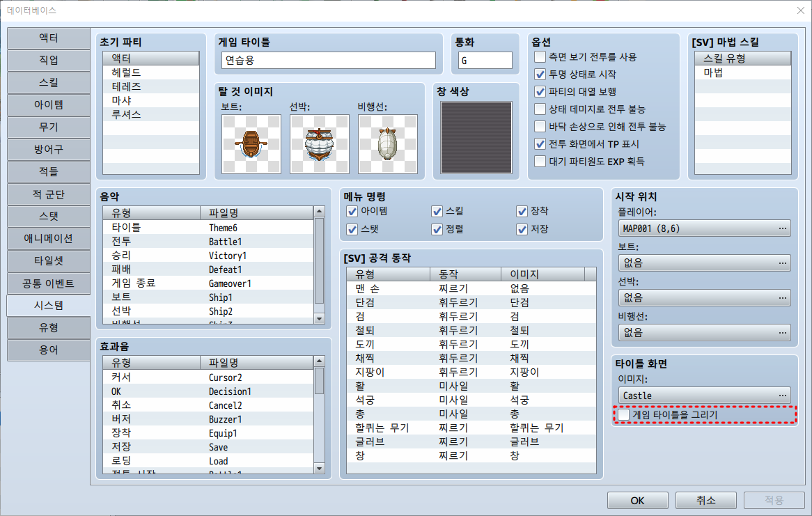Click the currency (통화) input field
Screen dimensions: 812x516
coord(485,60)
